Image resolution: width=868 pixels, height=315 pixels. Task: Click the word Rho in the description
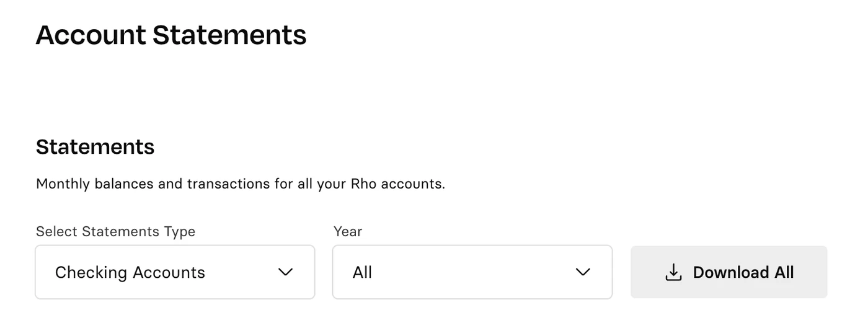[363, 184]
